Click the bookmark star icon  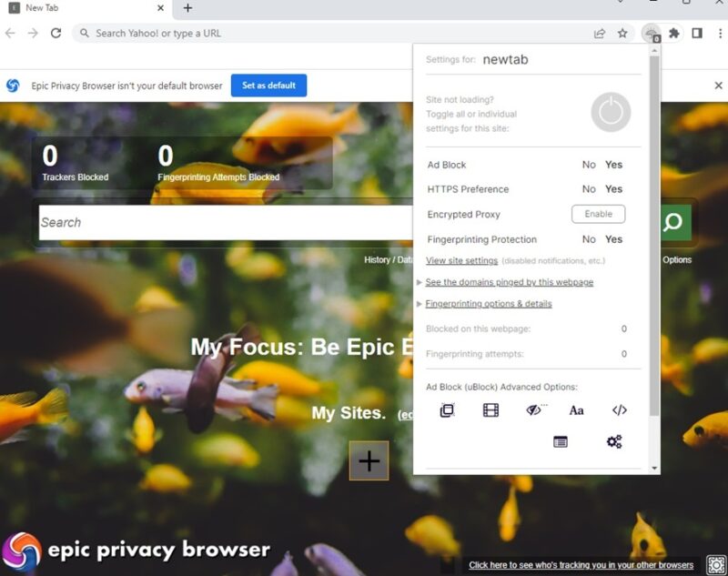(622, 33)
